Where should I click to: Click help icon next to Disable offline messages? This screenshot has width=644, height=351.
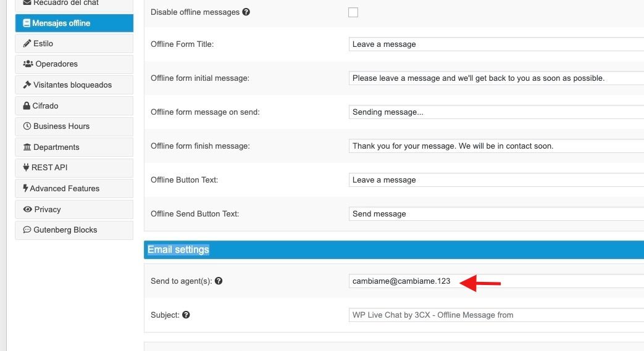246,12
